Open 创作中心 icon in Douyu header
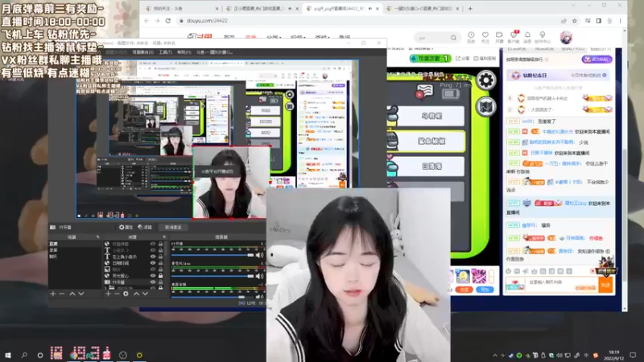This screenshot has width=644, height=362. 543,37
